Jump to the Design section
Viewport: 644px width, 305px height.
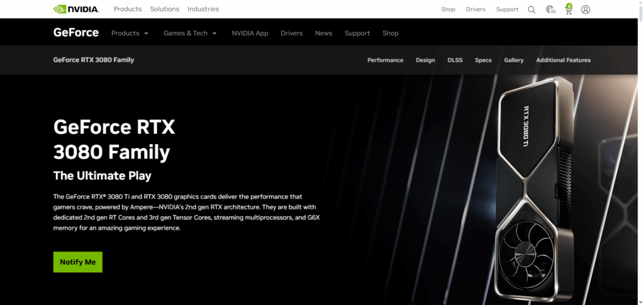coord(425,60)
